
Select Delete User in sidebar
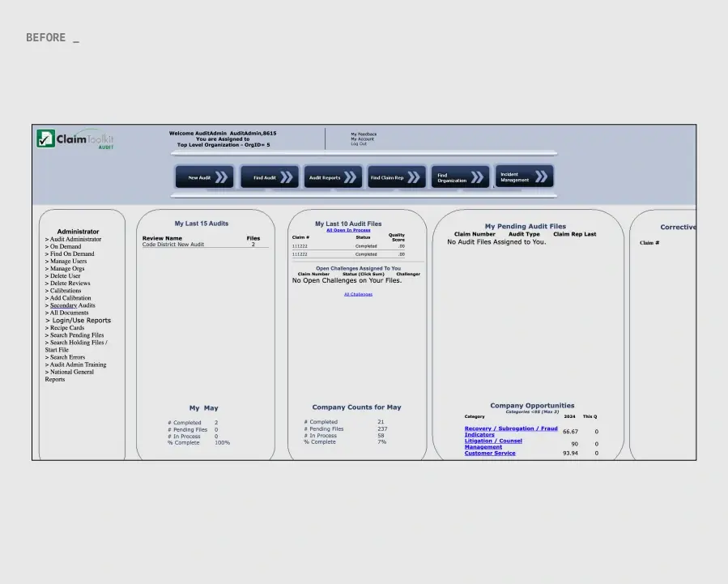pyautogui.click(x=62, y=275)
